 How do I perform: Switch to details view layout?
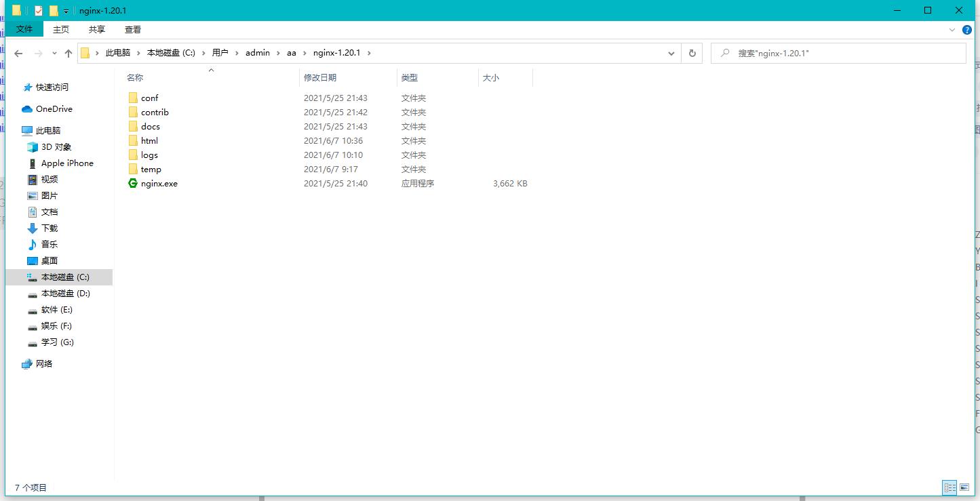click(949, 487)
